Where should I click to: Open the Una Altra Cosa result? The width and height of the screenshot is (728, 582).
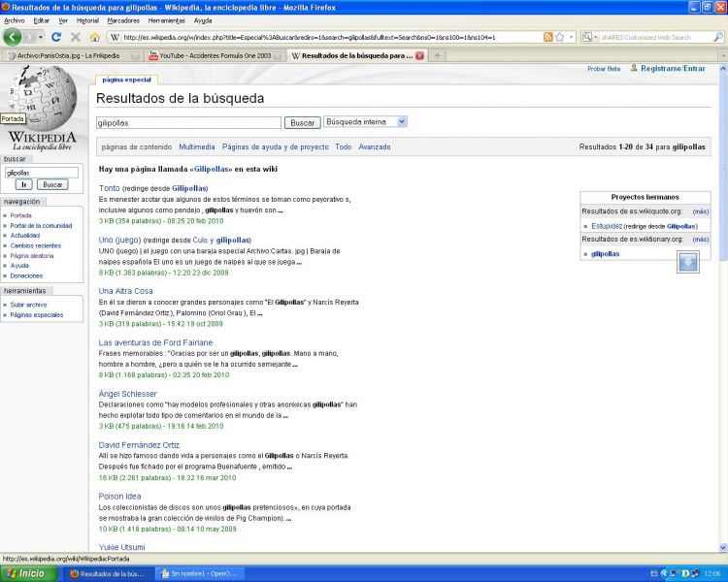[125, 291]
